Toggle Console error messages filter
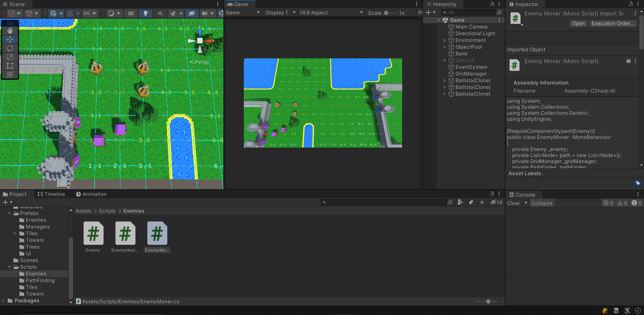Viewport: 644px width, 315px height. click(x=637, y=203)
